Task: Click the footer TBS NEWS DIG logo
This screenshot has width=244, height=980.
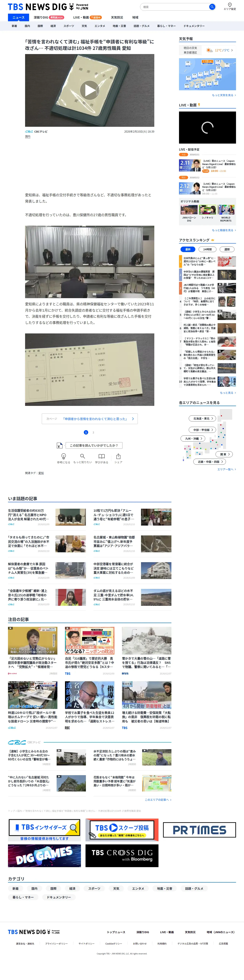Action: (34, 932)
